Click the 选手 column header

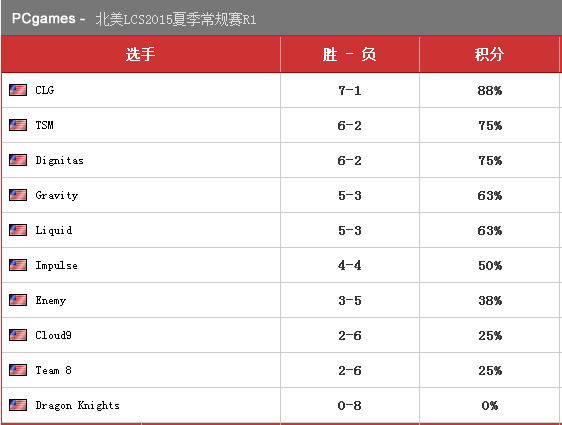pyautogui.click(x=140, y=54)
